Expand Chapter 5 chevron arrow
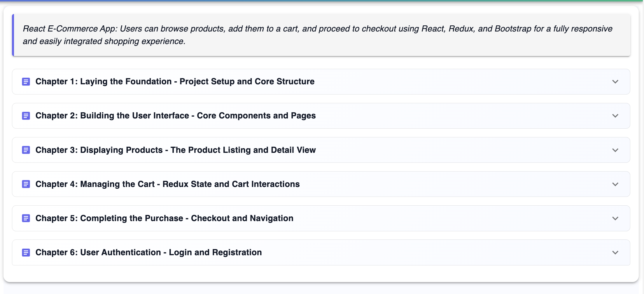The width and height of the screenshot is (644, 294). tap(615, 218)
